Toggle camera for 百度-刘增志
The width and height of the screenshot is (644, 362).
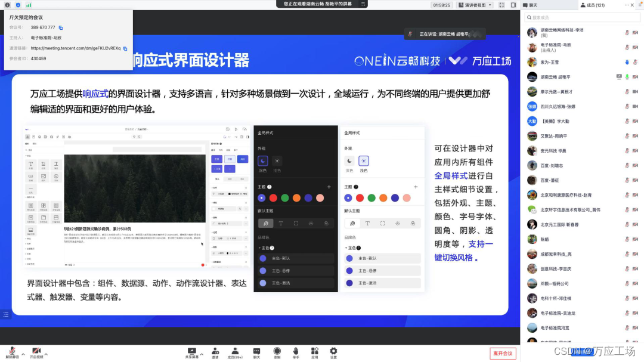636,166
